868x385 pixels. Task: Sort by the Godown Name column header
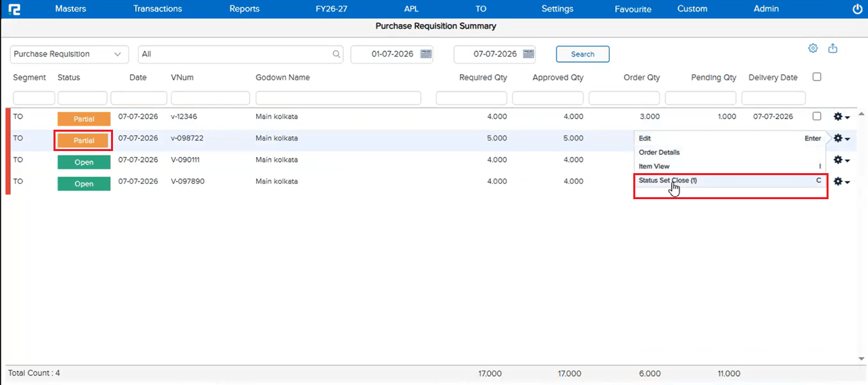(x=282, y=78)
